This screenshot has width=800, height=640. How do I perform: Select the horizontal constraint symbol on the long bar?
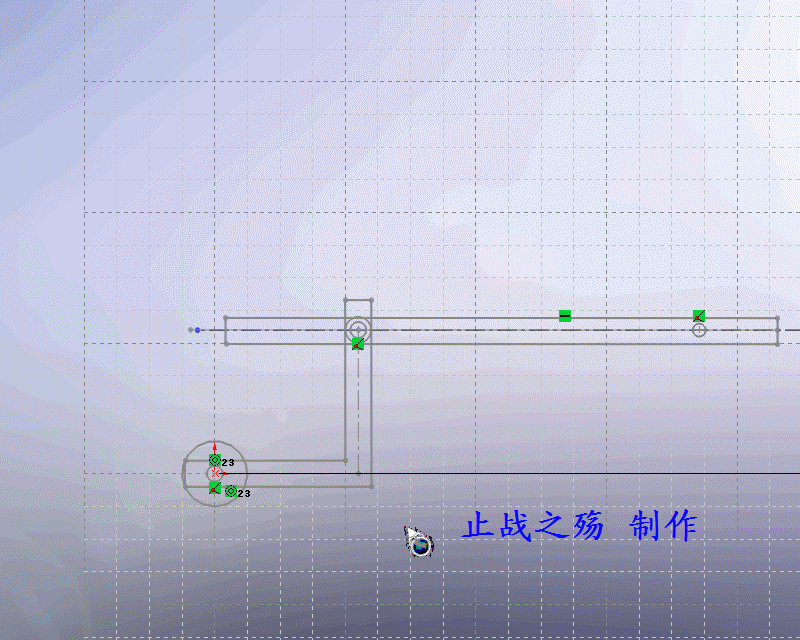point(565,314)
